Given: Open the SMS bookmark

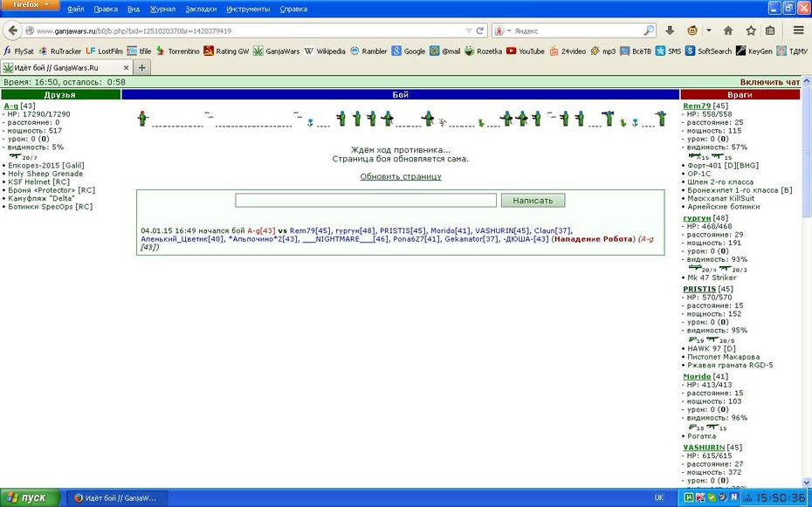Looking at the screenshot, I should click(669, 51).
